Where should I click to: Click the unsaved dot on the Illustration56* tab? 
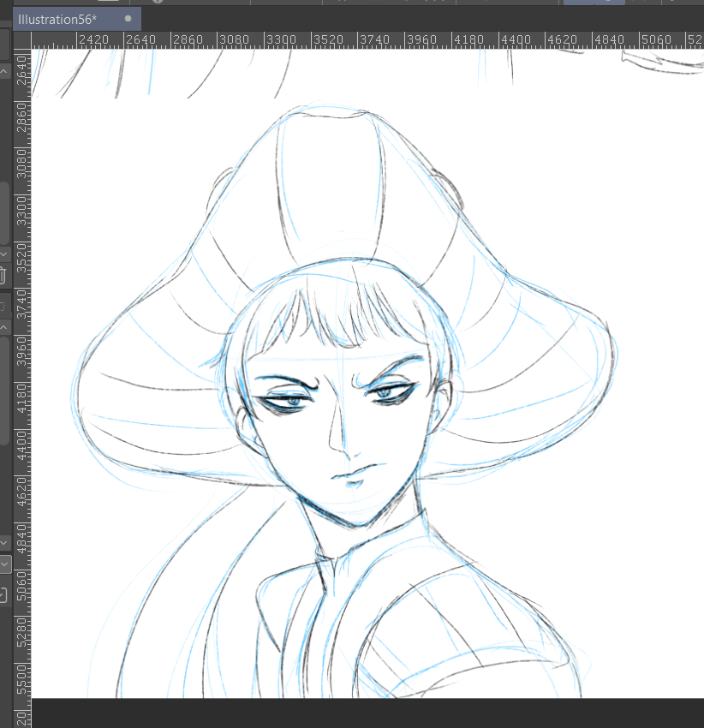click(x=128, y=19)
